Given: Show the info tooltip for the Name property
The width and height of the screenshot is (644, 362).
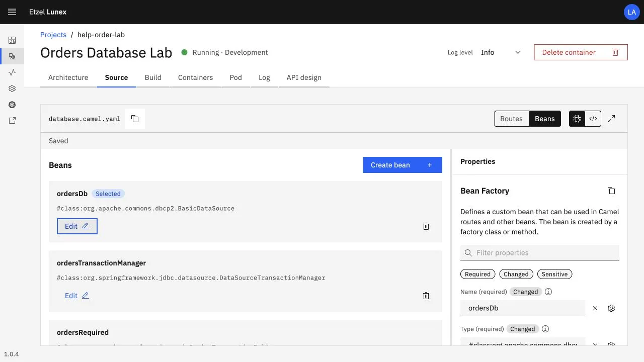Looking at the screenshot, I should point(548,292).
